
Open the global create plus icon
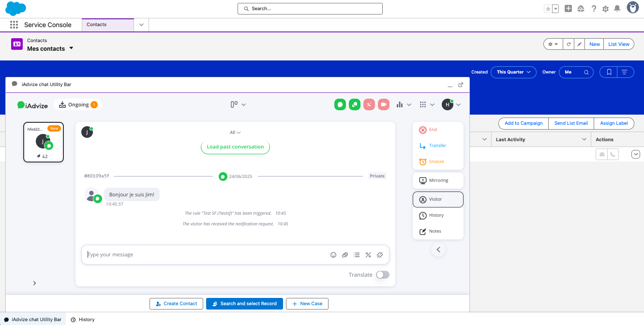569,9
